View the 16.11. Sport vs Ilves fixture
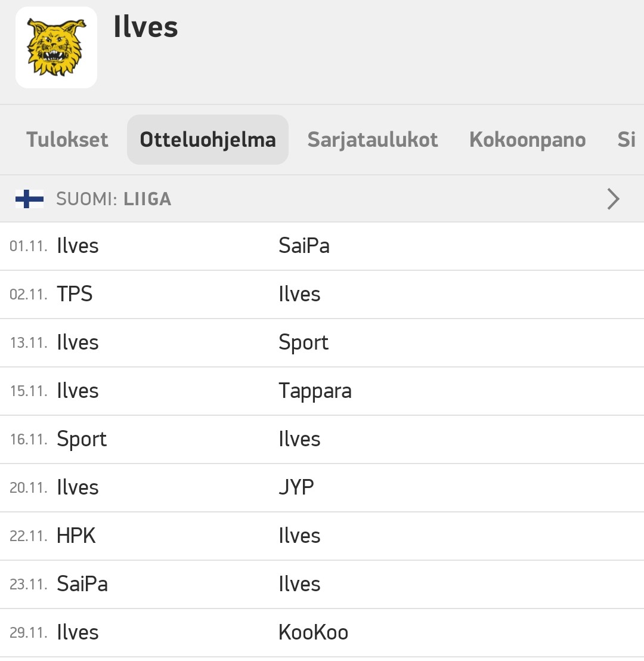Screen dimensions: 644x661 click(322, 439)
